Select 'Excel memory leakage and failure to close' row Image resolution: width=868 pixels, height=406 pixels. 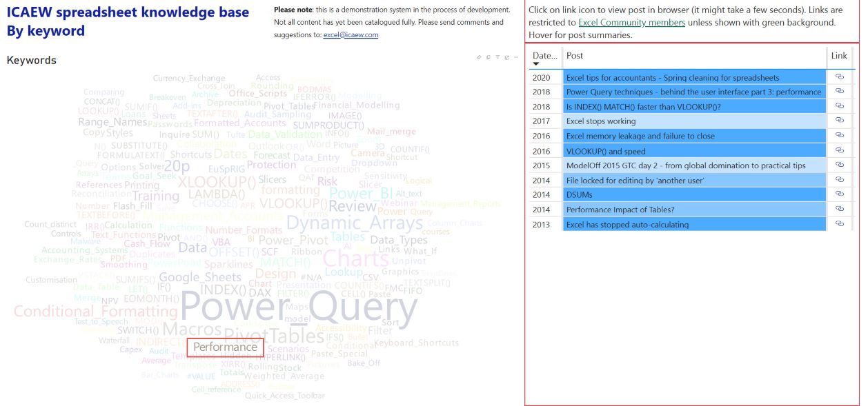[x=640, y=136]
